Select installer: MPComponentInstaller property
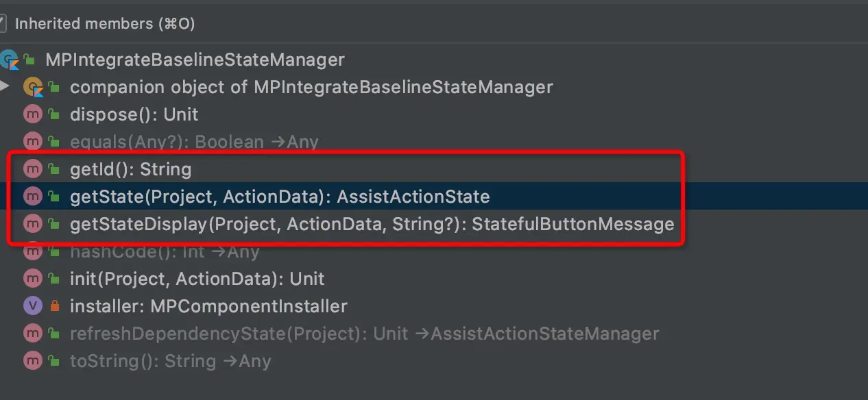This screenshot has height=400, width=868. point(208,306)
